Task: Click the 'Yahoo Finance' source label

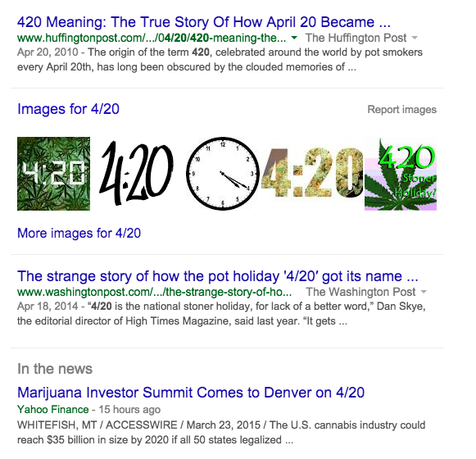Action: pos(52,410)
